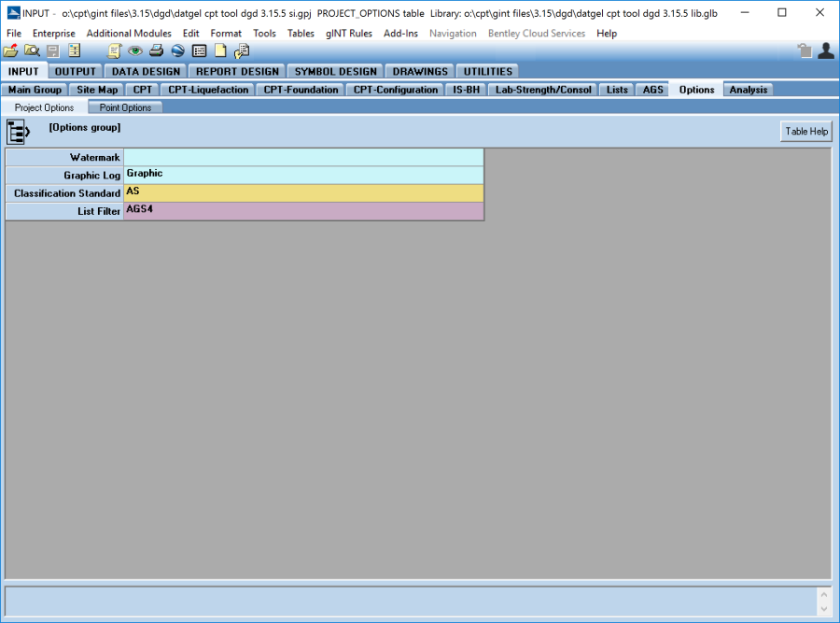Click the printer icon in toolbar
Viewport: 840px width, 623px height.
[x=157, y=51]
